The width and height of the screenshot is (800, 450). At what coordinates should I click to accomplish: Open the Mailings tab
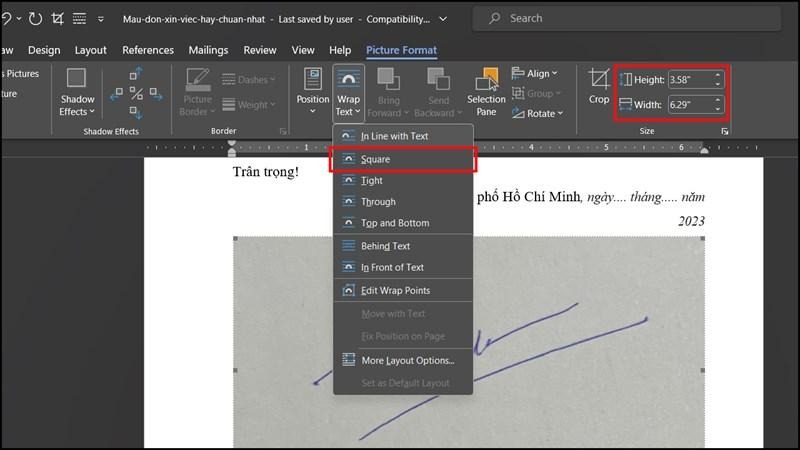click(x=208, y=50)
